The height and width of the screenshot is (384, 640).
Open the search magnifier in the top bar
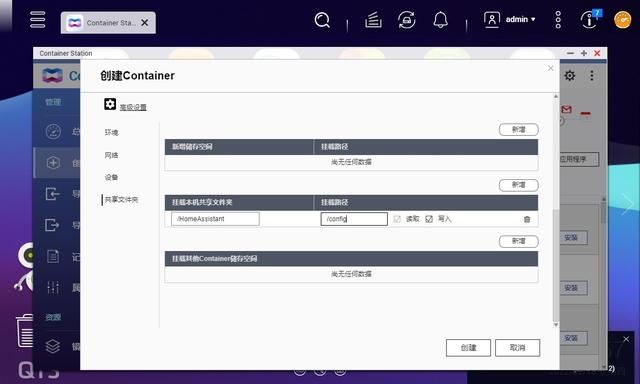(322, 20)
